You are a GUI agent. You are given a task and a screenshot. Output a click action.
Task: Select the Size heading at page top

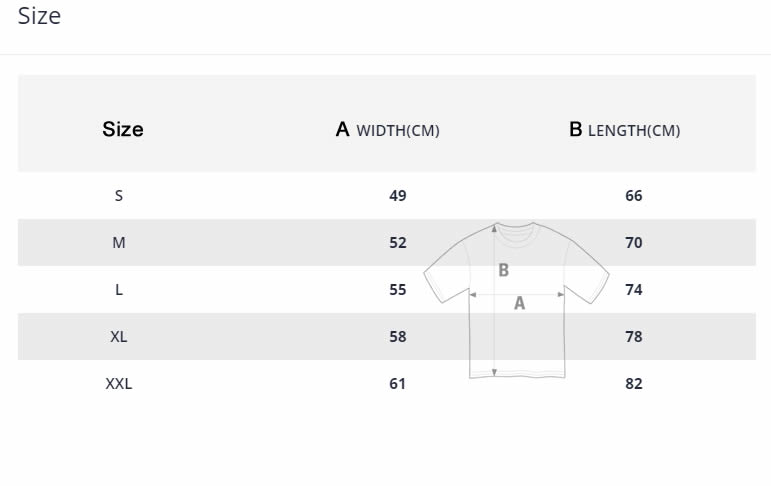pos(39,16)
